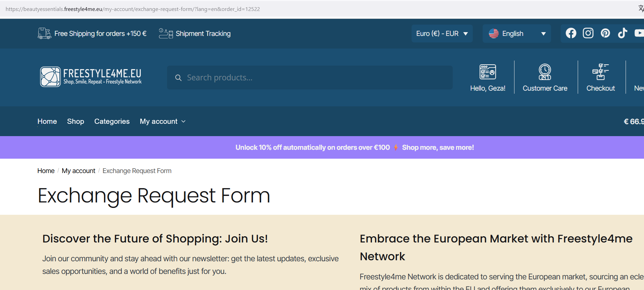Go to Shop in navigation menu
This screenshot has width=644, height=290.
coord(76,121)
